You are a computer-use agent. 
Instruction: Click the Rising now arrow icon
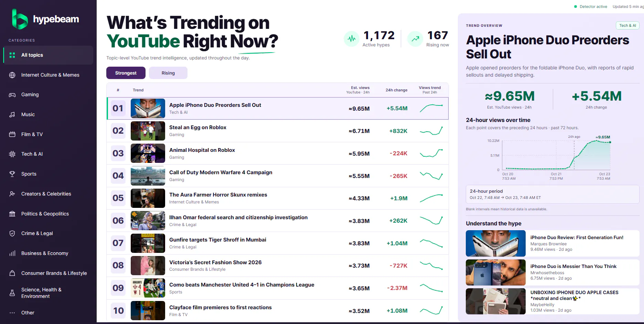[416, 38]
